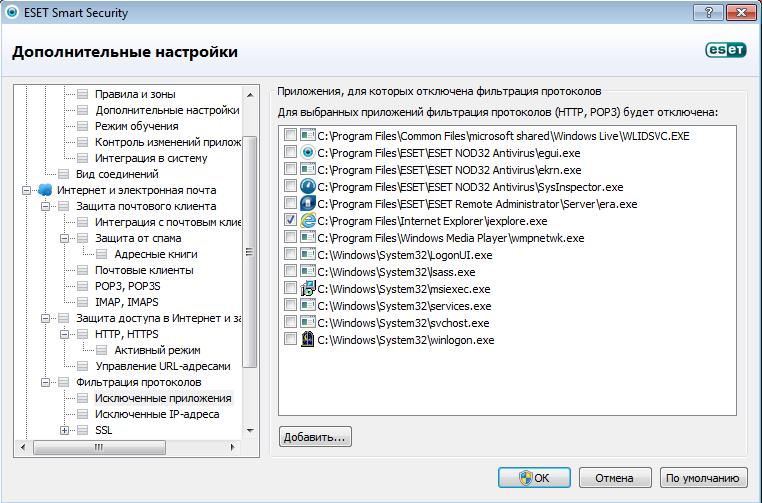Viewport: 762px width, 503px height.
Task: Select Исключенные приложения tree item
Action: pos(163,398)
